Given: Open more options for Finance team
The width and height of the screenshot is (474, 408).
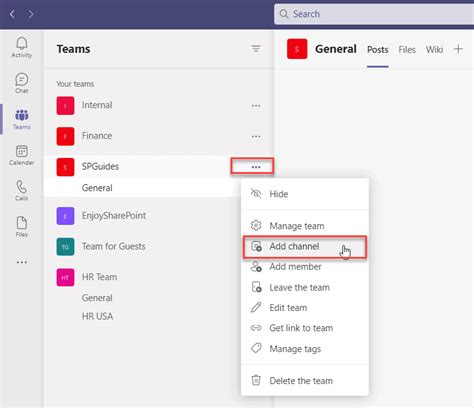Looking at the screenshot, I should click(256, 136).
